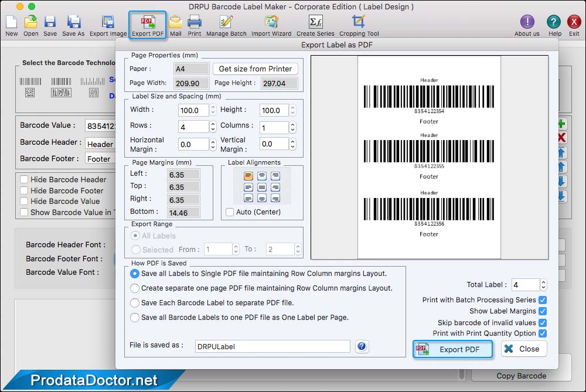The width and height of the screenshot is (586, 392).
Task: Open the Manage Batch tool
Action: [226, 25]
